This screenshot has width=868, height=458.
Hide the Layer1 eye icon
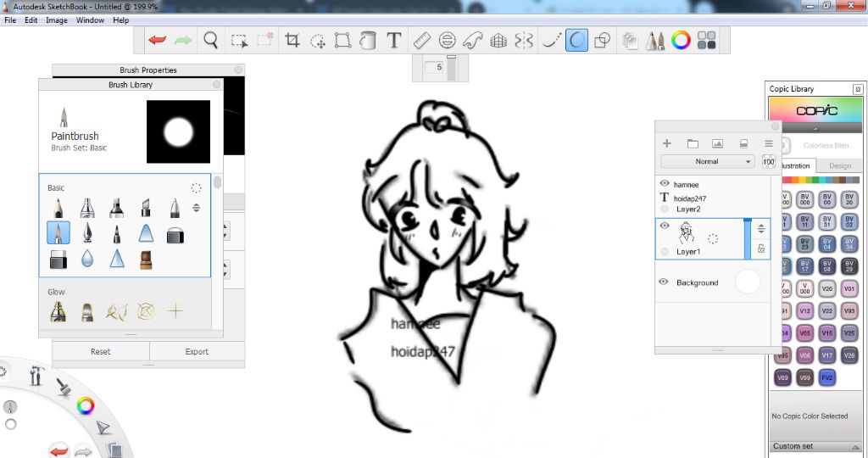pyautogui.click(x=665, y=226)
